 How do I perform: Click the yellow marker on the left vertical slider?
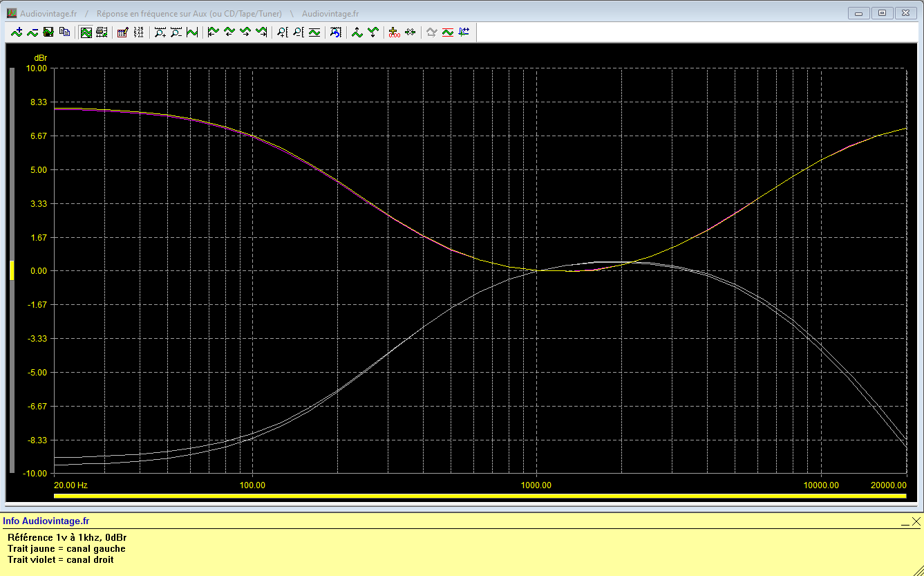coord(12,270)
